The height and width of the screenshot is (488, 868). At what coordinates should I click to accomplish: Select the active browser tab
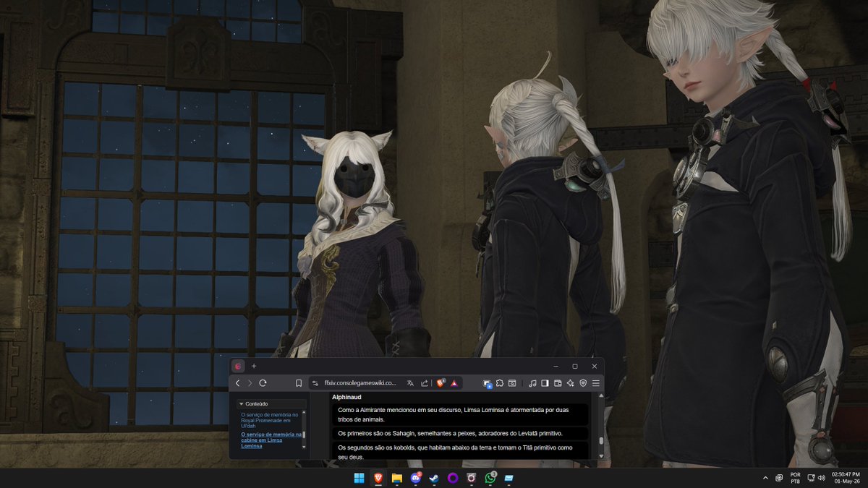point(239,367)
